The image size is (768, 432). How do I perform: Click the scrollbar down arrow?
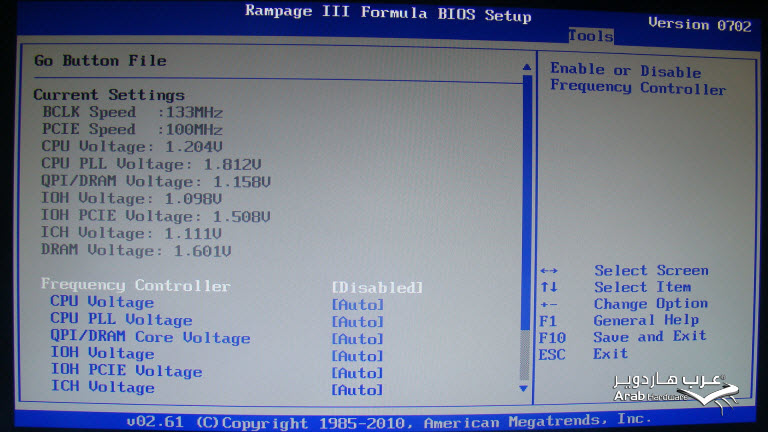pyautogui.click(x=524, y=388)
